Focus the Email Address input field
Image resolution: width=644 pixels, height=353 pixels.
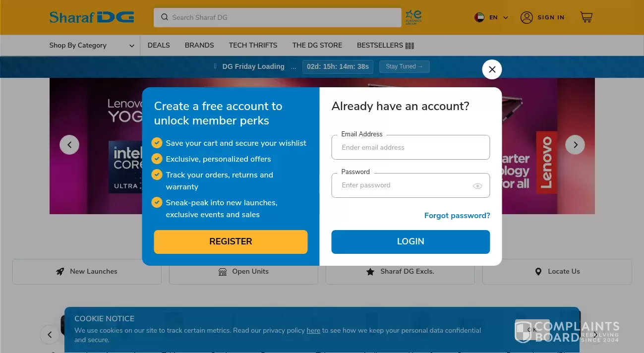[410, 147]
